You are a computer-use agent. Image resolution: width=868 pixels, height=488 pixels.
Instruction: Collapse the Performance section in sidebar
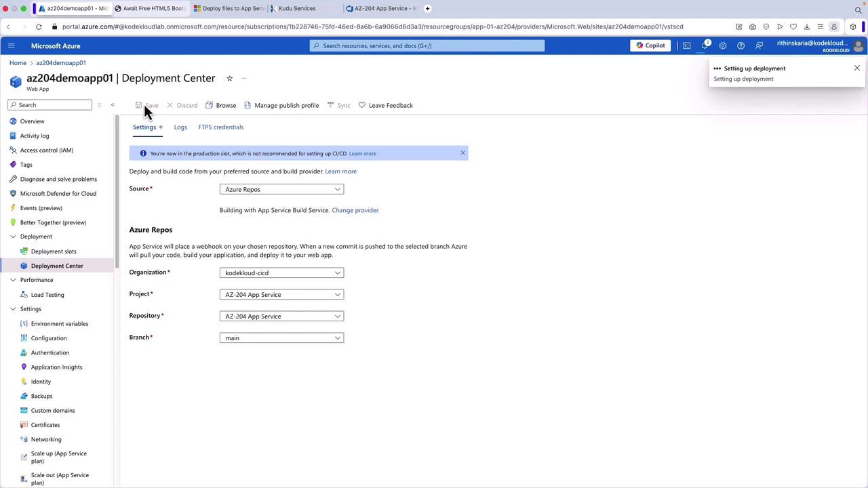[x=13, y=280]
